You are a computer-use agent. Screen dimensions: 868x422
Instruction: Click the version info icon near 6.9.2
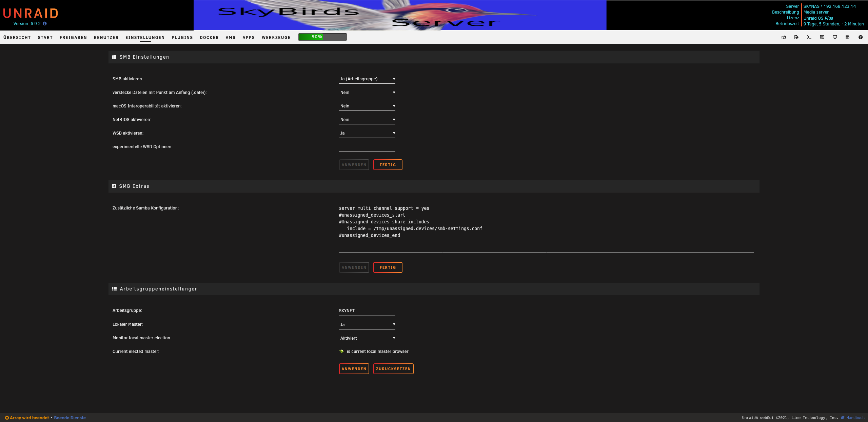point(45,24)
